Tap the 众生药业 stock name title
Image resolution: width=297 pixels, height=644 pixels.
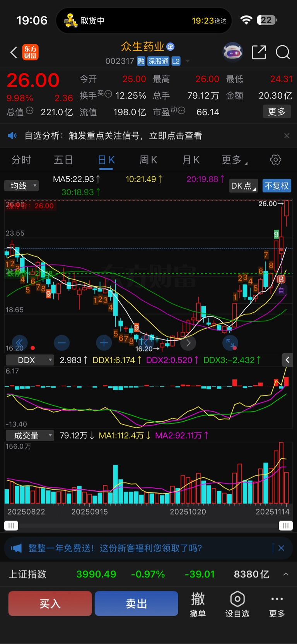coord(143,47)
